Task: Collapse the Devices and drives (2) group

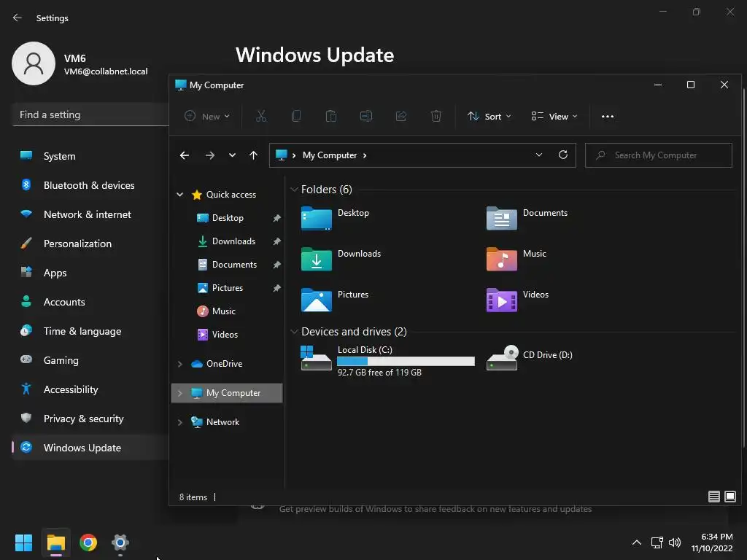Action: coord(294,332)
